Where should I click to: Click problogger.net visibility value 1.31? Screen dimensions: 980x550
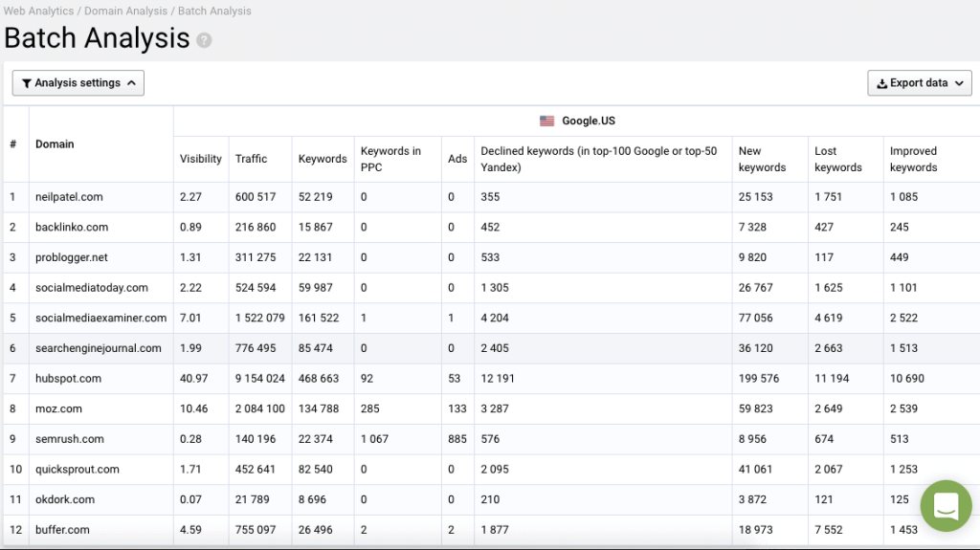point(190,257)
